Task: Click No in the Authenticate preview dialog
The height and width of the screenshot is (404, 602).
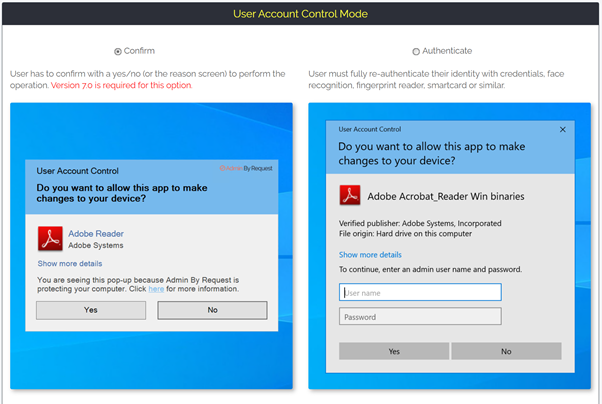Action: [506, 351]
